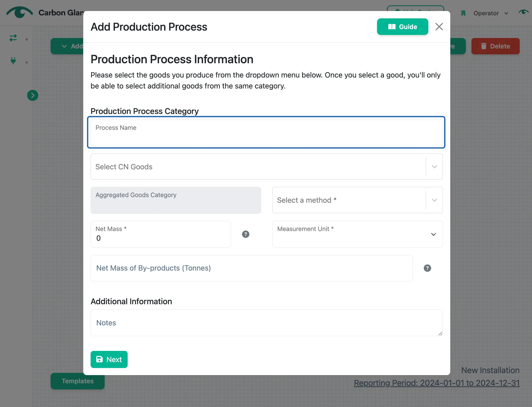Click the trash icon on Delete button
This screenshot has height=407, width=532.
click(x=483, y=46)
